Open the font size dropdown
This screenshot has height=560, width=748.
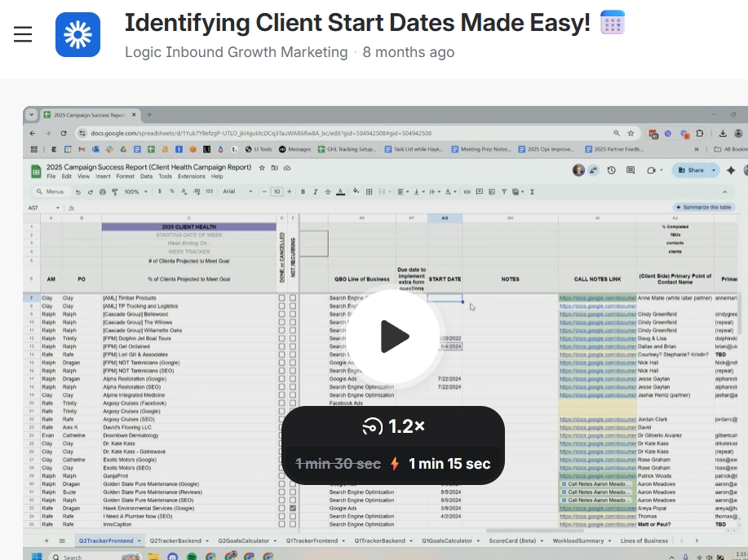pos(276,191)
